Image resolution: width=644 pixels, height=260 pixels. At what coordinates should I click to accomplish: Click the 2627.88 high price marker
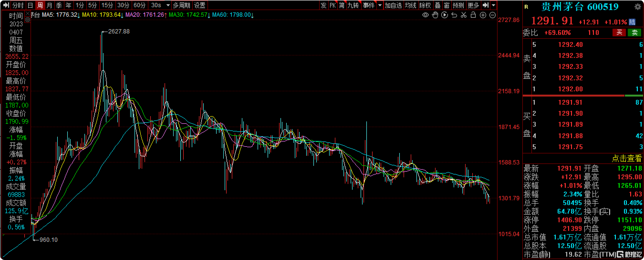[119, 32]
